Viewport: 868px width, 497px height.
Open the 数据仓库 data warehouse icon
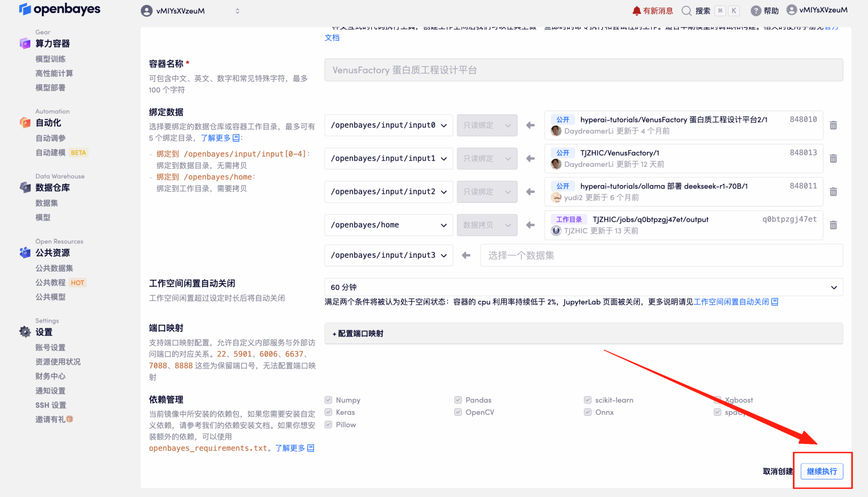click(25, 187)
